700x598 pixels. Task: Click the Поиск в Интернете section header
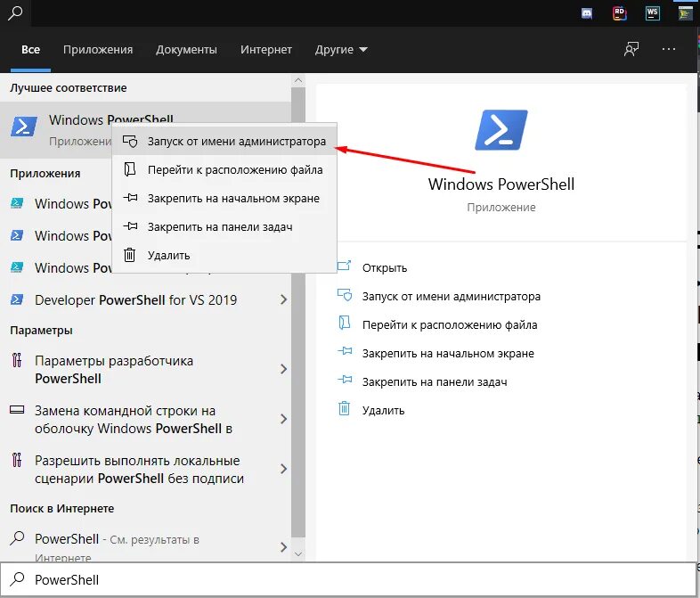(62, 508)
